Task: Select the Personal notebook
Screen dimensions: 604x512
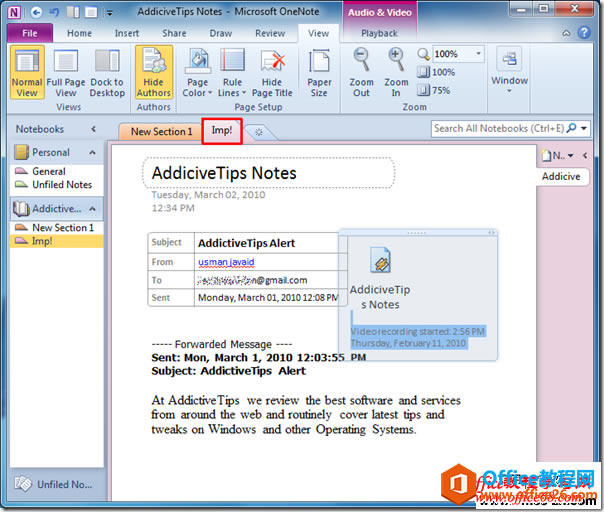Action: tap(50, 153)
